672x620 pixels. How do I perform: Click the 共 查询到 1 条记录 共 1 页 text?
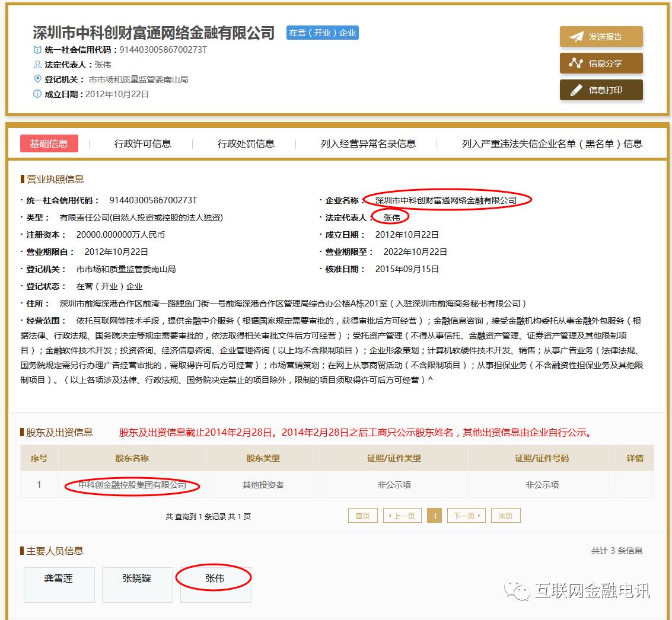click(x=208, y=516)
